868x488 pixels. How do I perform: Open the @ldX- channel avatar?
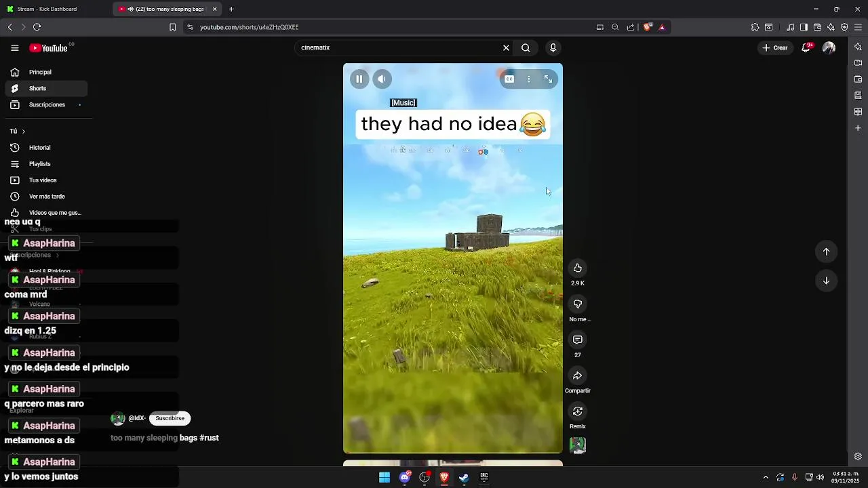118,418
